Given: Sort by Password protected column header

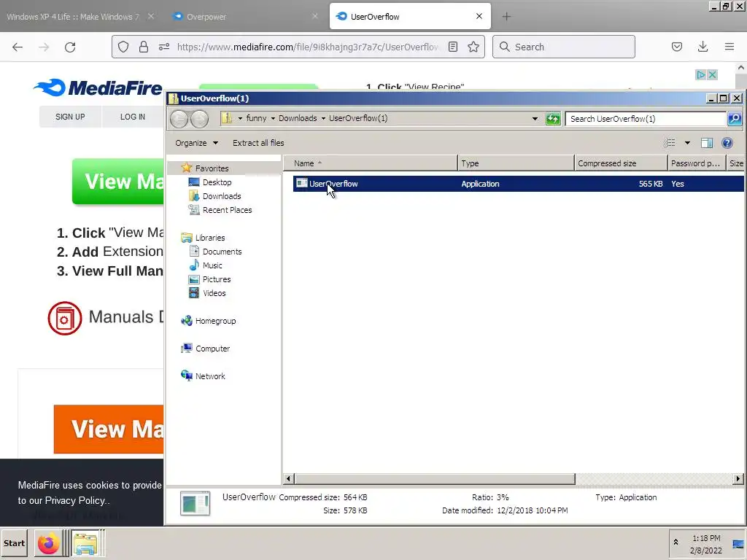Looking at the screenshot, I should (697, 163).
